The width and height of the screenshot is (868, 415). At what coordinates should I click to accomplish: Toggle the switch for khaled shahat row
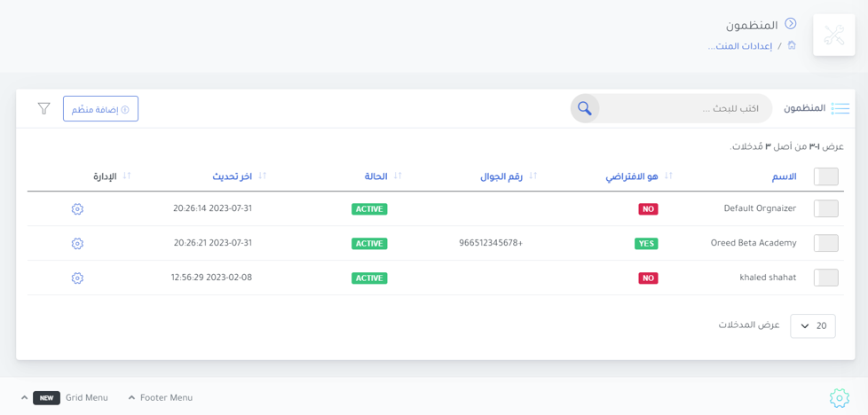[x=826, y=278]
